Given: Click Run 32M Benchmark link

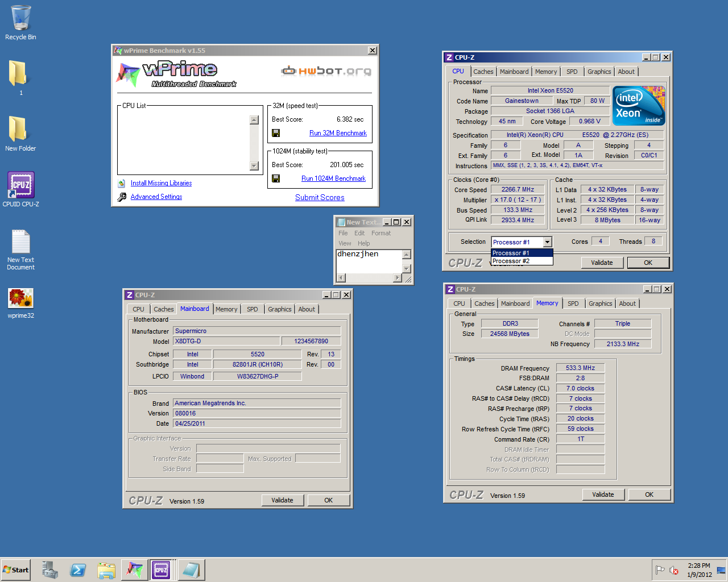Looking at the screenshot, I should pos(338,133).
